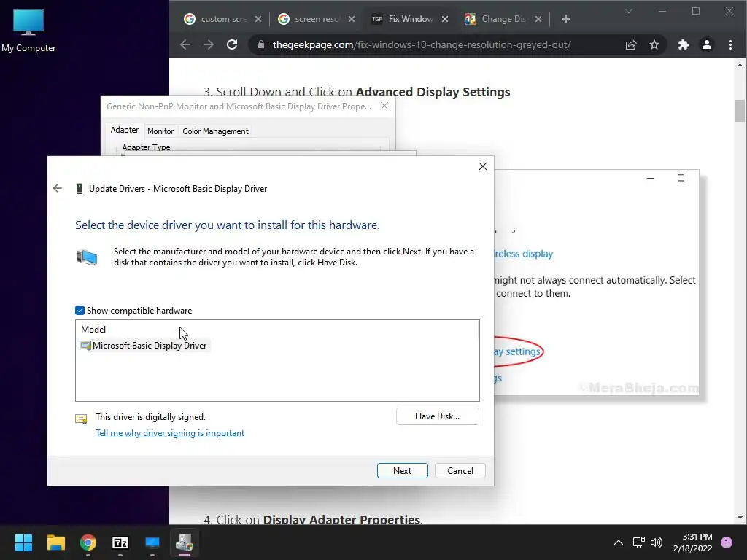
Task: Open the device installer taskbar icon
Action: 185,542
